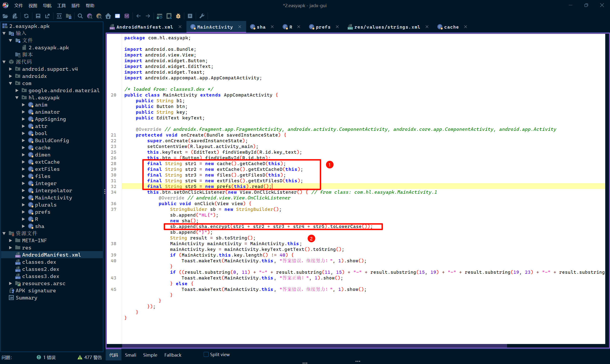The height and width of the screenshot is (364, 610).
Task: Collapse the 资源文件 tree node
Action: coord(4,233)
